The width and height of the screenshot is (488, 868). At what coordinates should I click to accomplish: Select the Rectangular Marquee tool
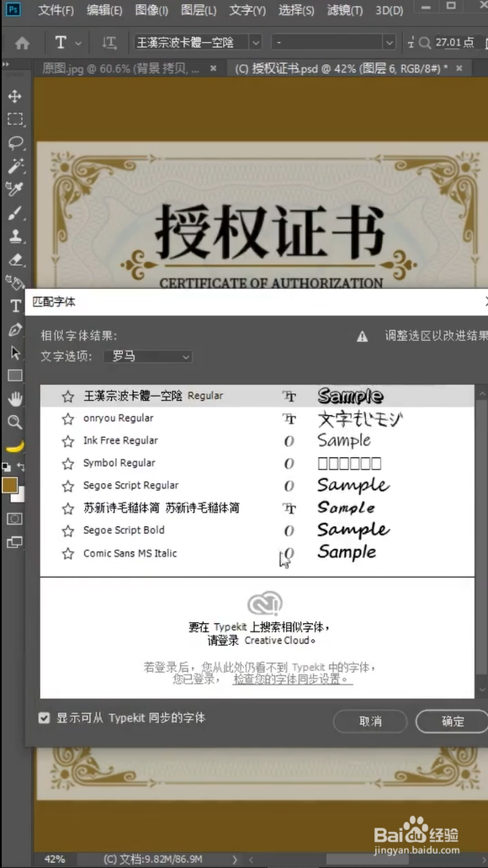(x=15, y=119)
